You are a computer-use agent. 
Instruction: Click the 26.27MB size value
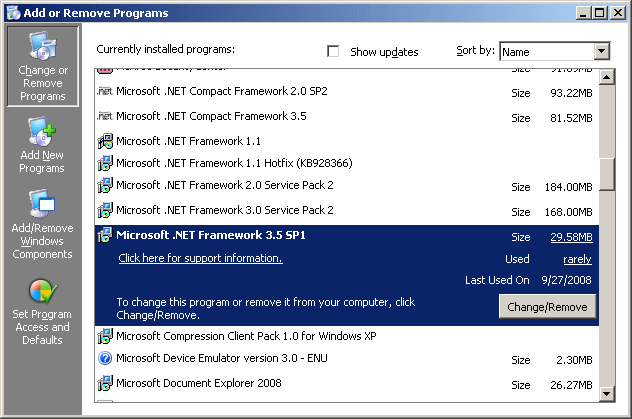571,385
